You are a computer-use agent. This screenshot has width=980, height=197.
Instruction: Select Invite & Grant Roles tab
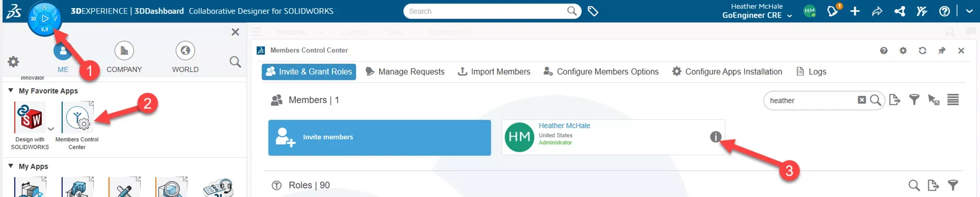(309, 71)
